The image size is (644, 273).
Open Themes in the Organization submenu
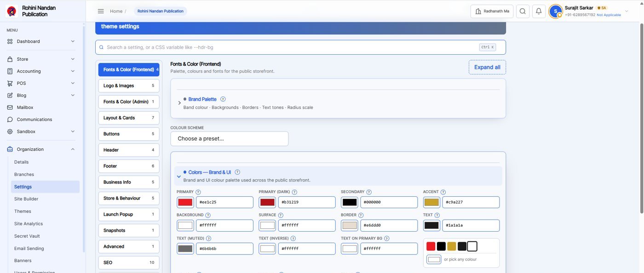[23, 211]
